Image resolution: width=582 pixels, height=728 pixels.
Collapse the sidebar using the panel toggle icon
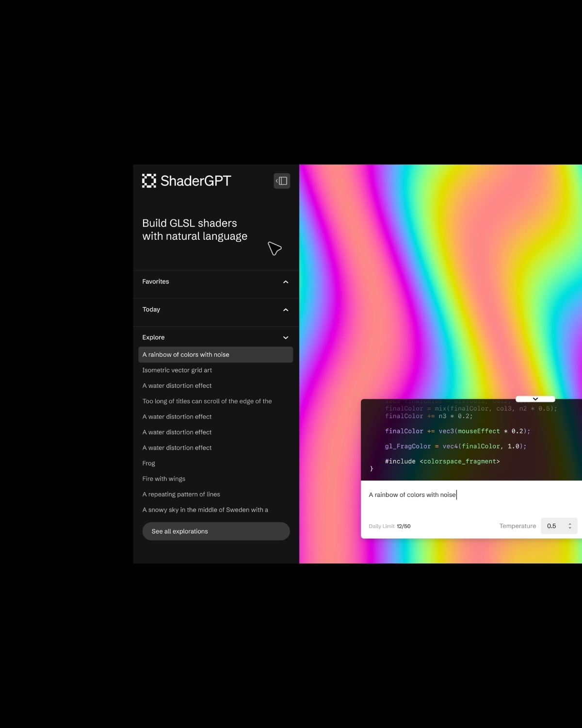coord(282,181)
